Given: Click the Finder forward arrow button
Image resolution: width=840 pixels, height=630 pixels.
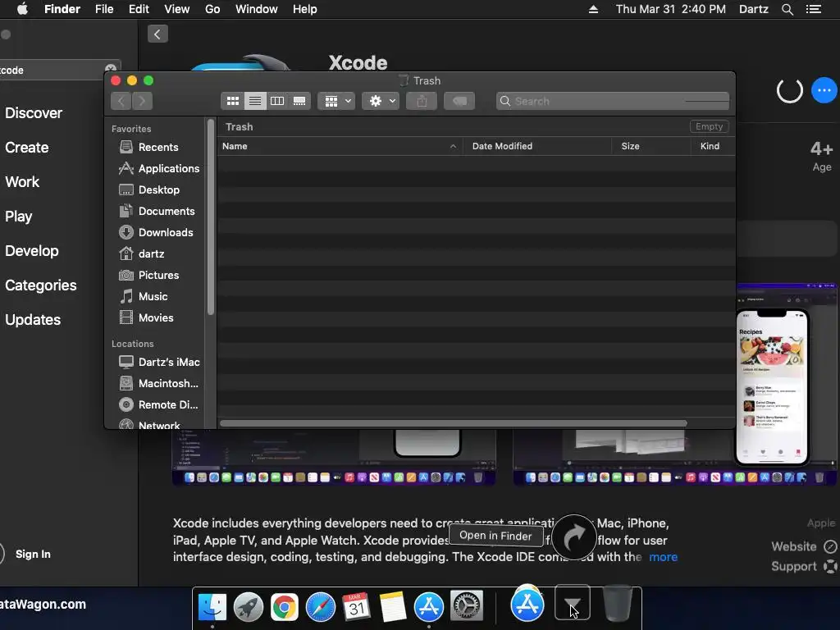Looking at the screenshot, I should point(142,101).
